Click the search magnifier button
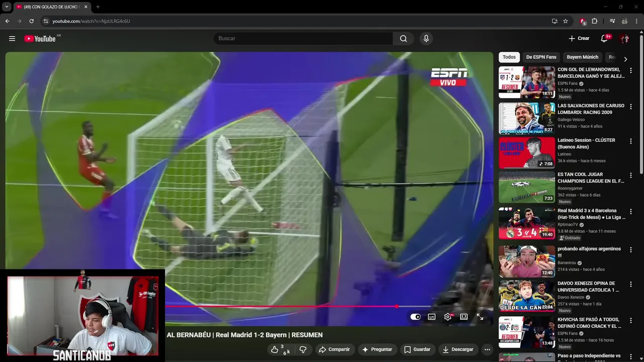 coord(404,39)
